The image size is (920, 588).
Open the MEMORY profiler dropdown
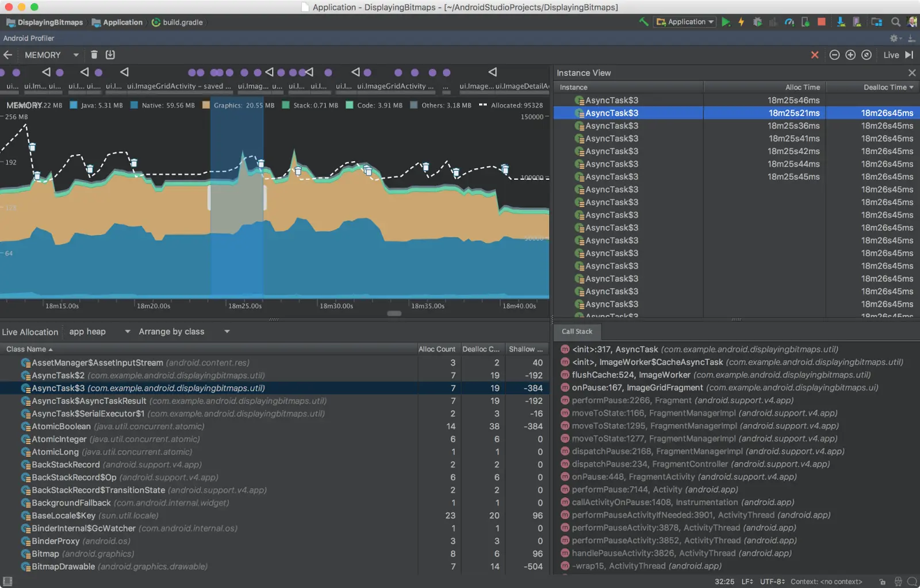(51, 55)
